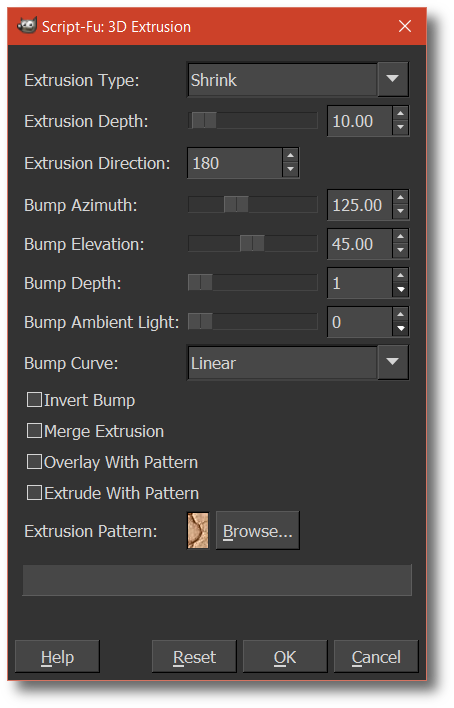The width and height of the screenshot is (454, 708).
Task: Click the Bump Ambient Light value field
Action: click(x=360, y=322)
